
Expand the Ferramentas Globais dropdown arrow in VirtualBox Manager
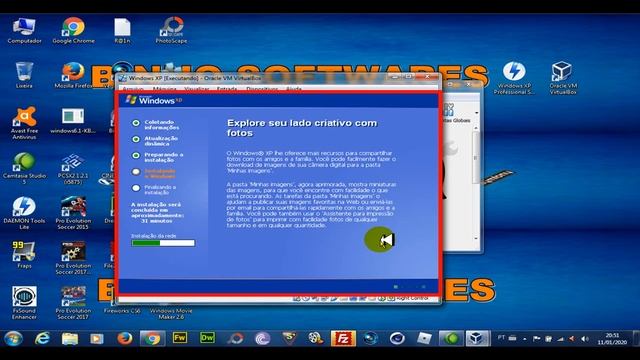click(476, 113)
